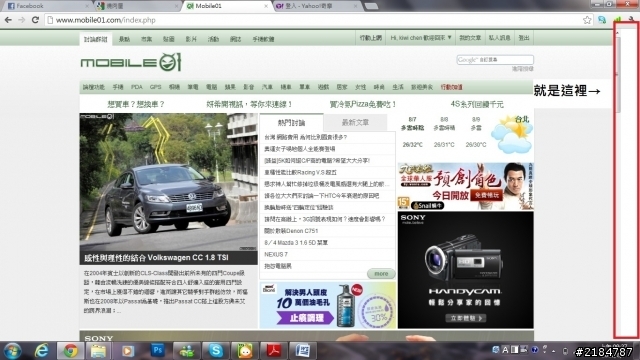Open Windows Explorer folder from taskbar
The height and width of the screenshot is (360, 640).
[x=98, y=351]
